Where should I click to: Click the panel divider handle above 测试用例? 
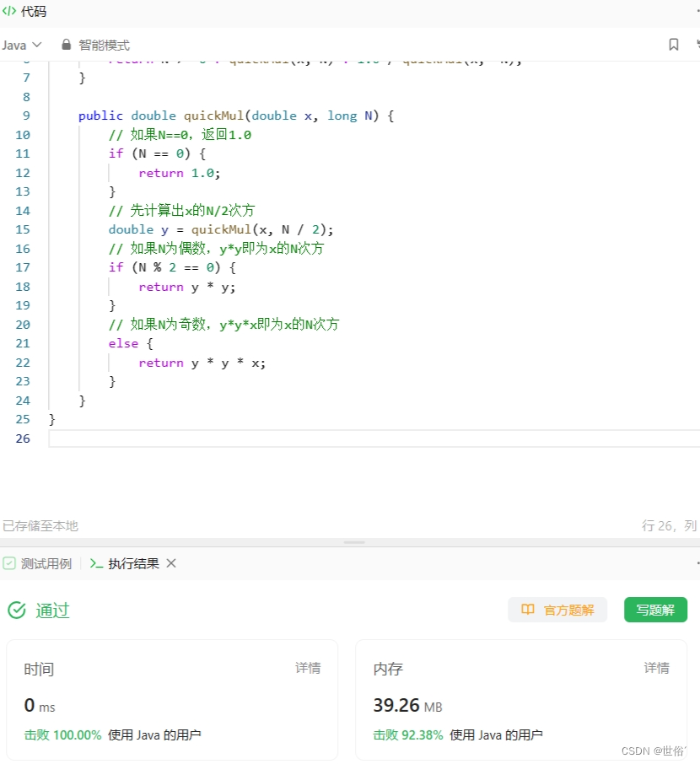(x=354, y=541)
